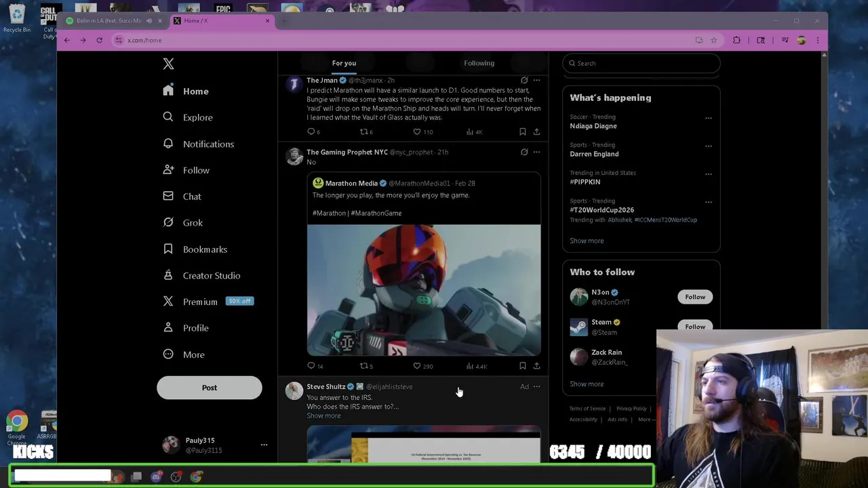The height and width of the screenshot is (488, 868).
Task: Open OBS Studio from the taskbar
Action: pyautogui.click(x=176, y=477)
